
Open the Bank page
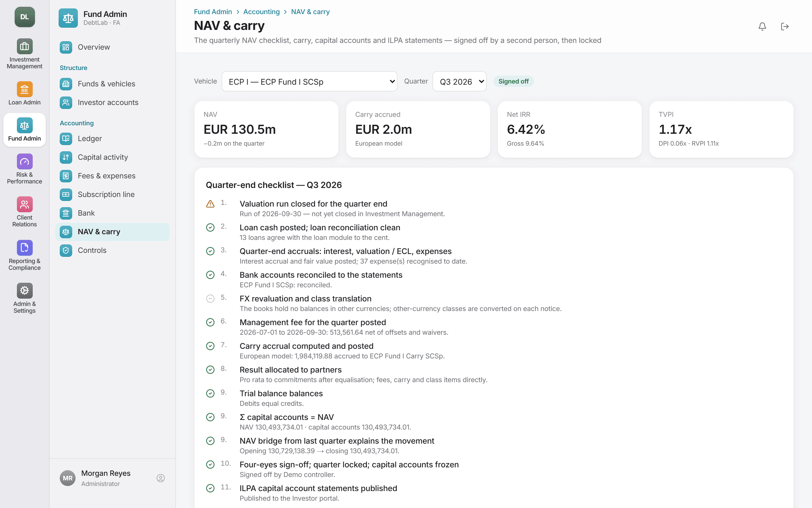112,213
